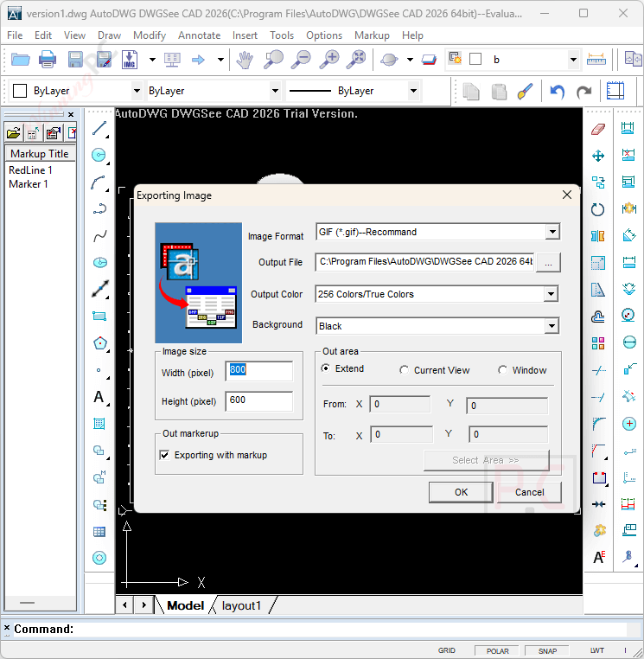Viewport: 644px width, 659px height.
Task: Click the Redo arrow icon
Action: [584, 91]
